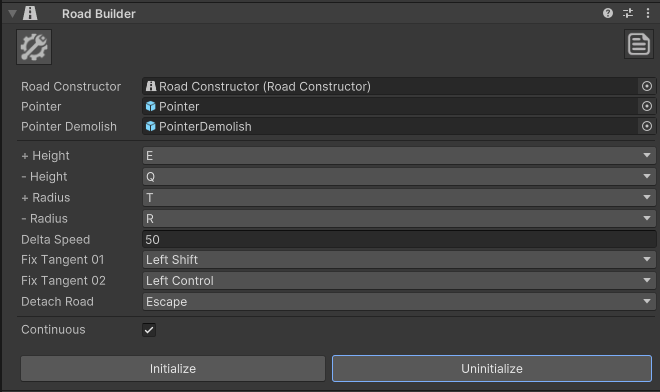Open the Detach Road key dropdown
The image size is (660, 392).
(x=399, y=301)
